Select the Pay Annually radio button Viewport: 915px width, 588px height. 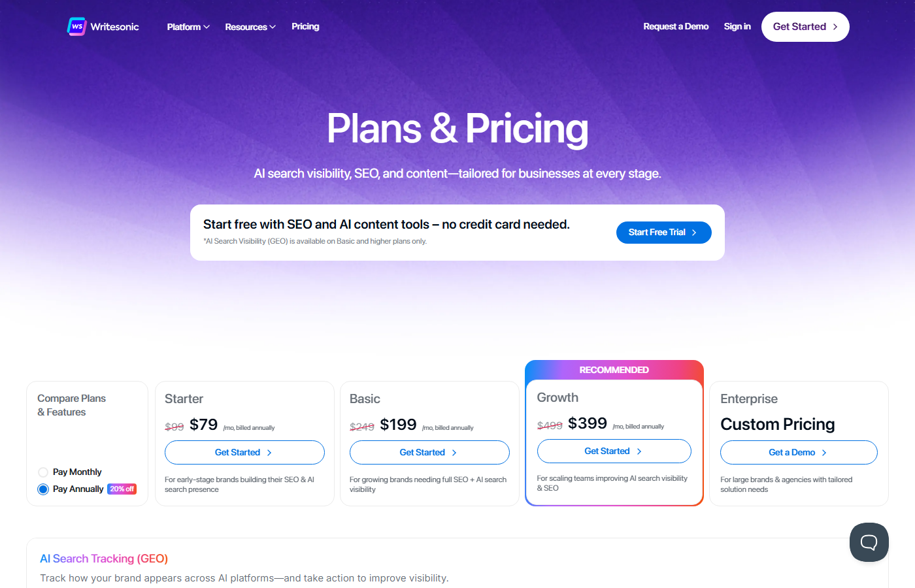click(42, 489)
